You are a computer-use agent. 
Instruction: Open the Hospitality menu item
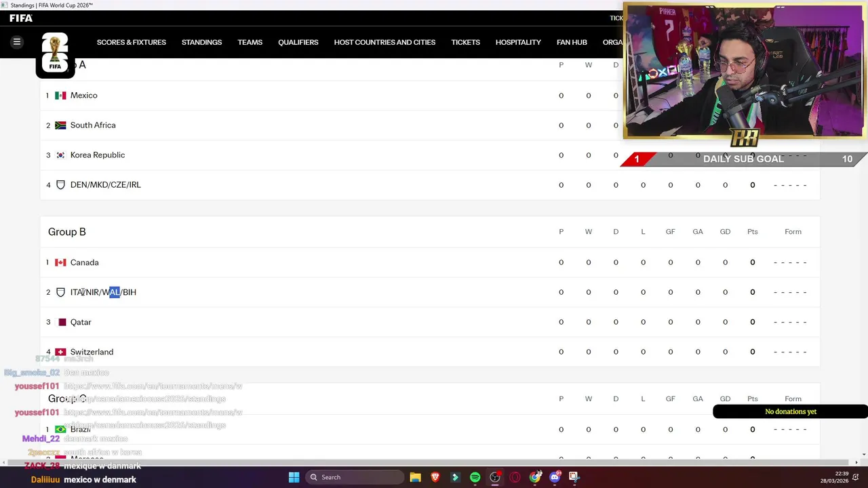coord(518,42)
